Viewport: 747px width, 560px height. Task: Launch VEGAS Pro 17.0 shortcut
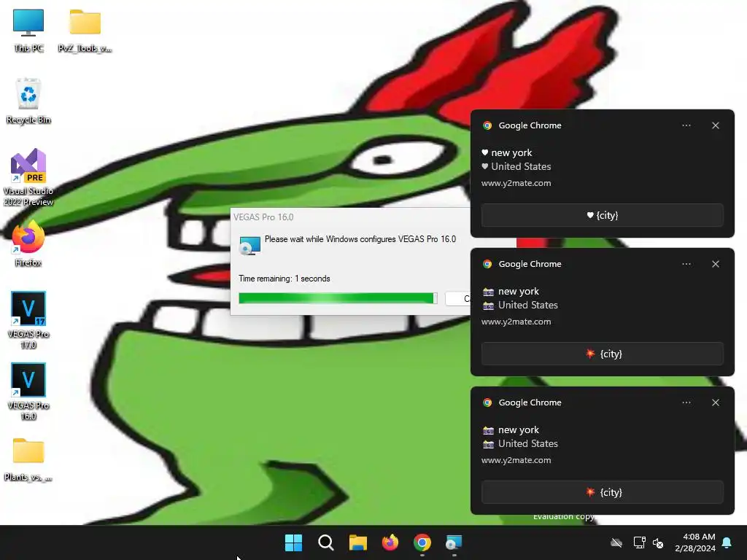[28, 320]
